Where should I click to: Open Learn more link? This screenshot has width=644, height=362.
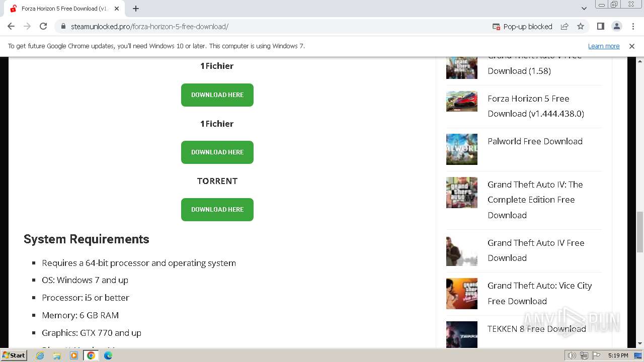[604, 46]
